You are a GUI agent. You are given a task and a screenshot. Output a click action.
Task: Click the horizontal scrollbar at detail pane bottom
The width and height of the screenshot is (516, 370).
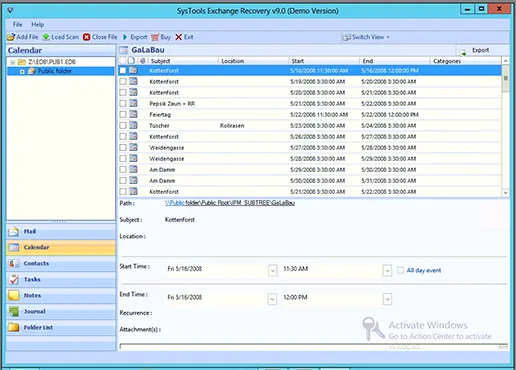(313, 347)
